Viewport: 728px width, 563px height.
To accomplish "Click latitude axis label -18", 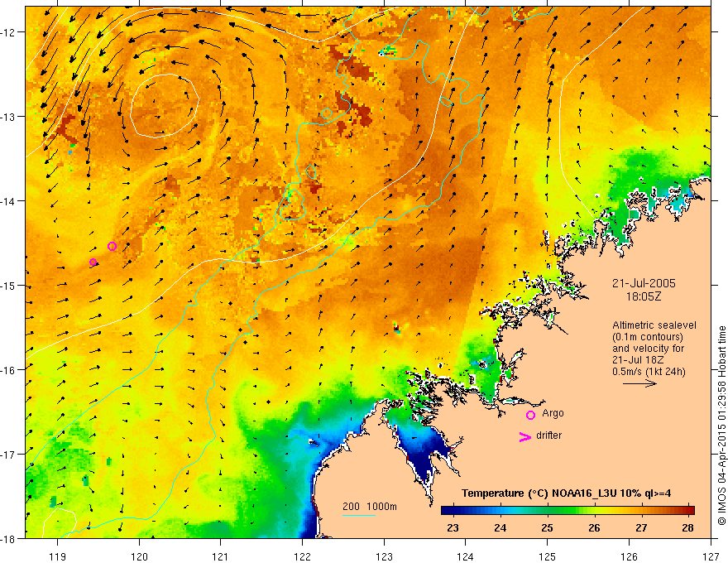I will tap(8, 539).
